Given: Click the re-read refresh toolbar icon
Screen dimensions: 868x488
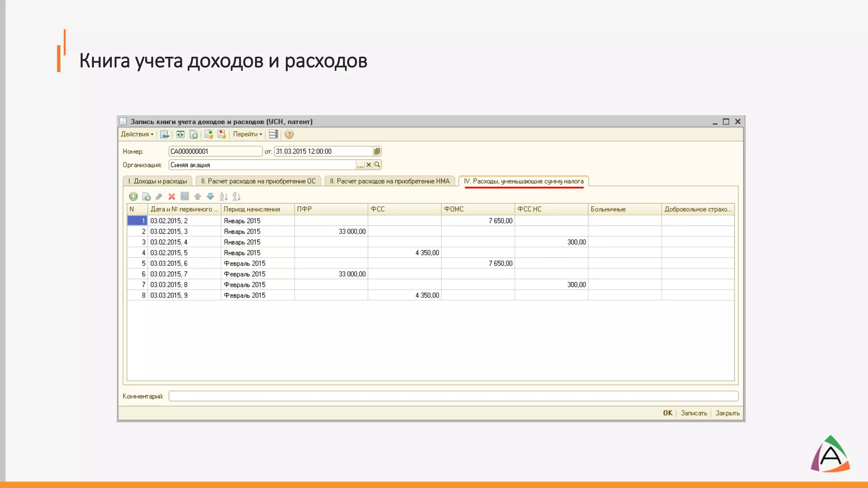Looking at the screenshot, I should coord(181,134).
